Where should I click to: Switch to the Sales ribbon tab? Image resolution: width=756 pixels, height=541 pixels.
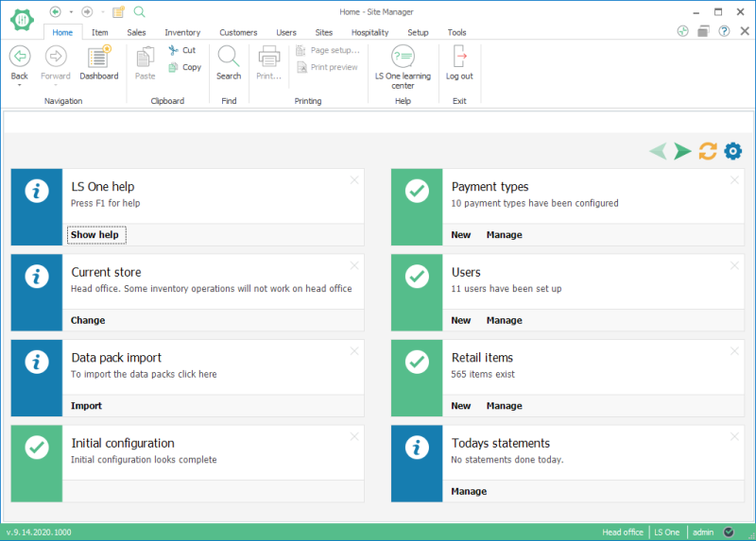(136, 32)
